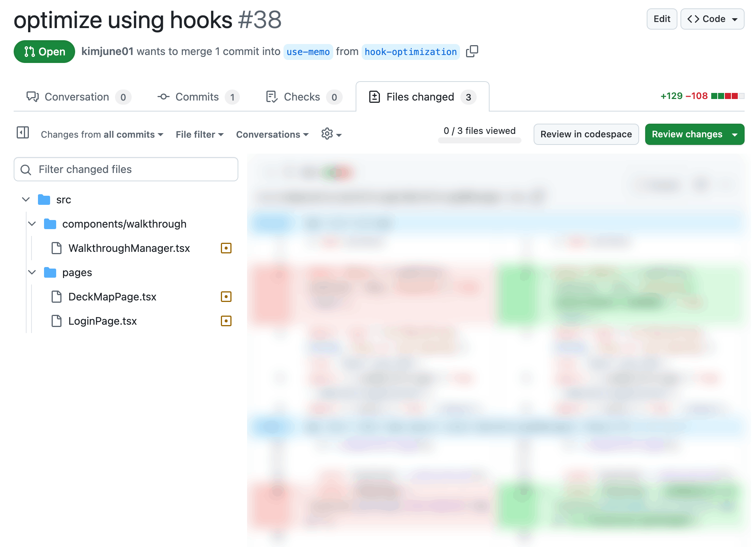Open the File filter dropdown
The width and height of the screenshot is (756, 547).
click(x=199, y=134)
